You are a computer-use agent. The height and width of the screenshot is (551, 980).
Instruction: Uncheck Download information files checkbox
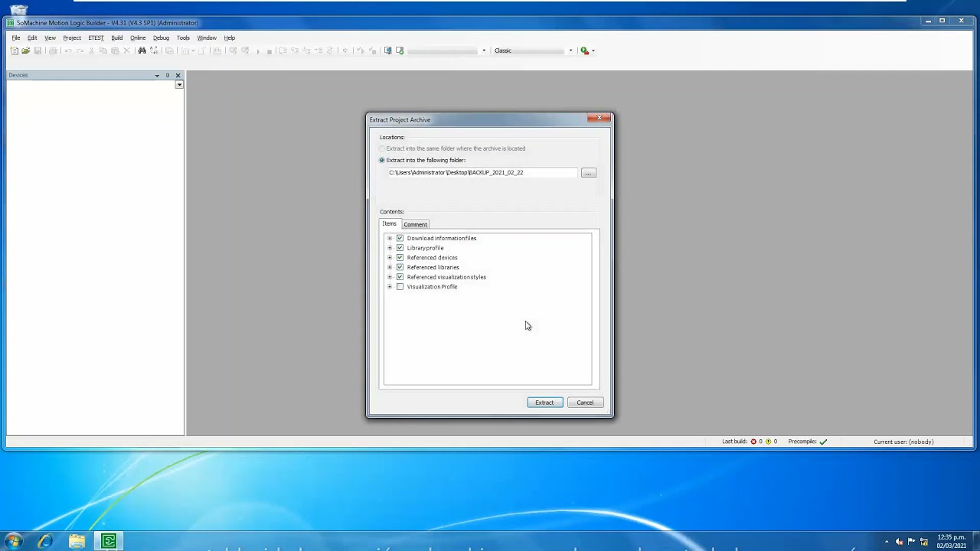point(400,238)
